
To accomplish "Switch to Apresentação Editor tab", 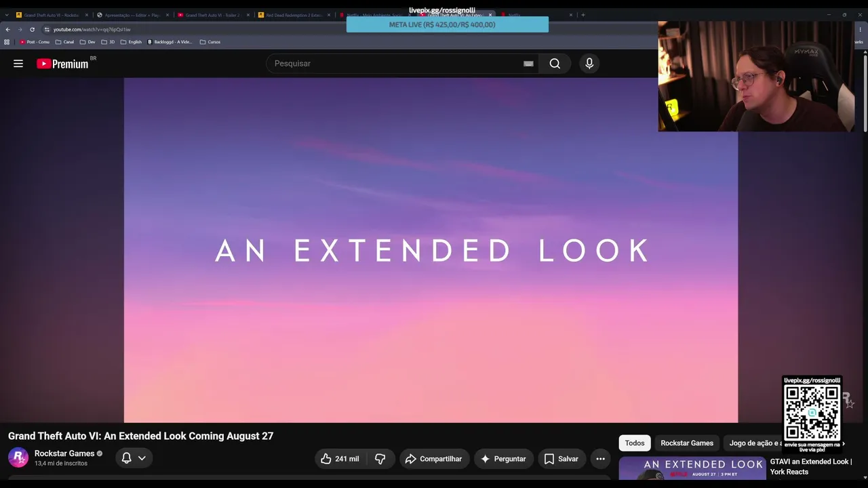I will coord(132,15).
